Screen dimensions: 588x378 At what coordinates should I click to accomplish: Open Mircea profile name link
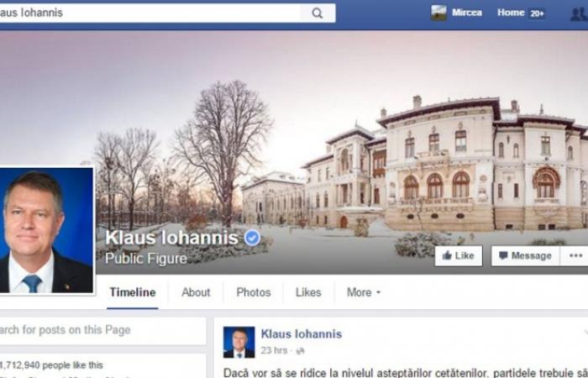467,13
